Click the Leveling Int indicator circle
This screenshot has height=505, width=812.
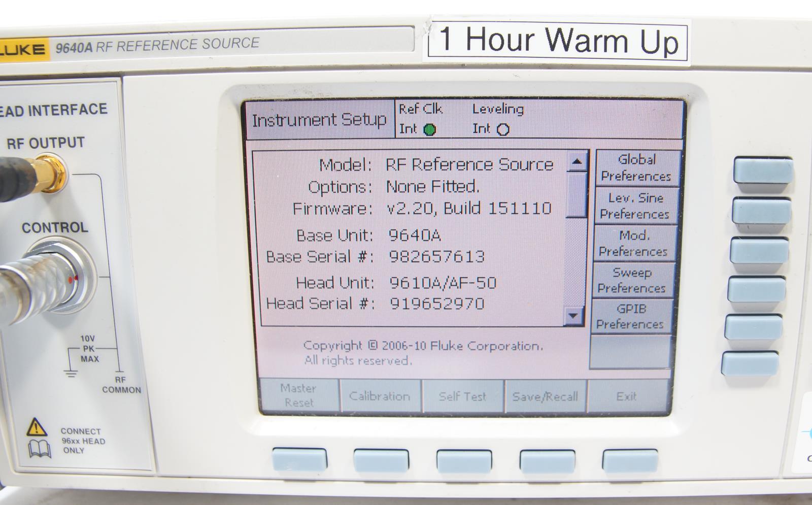(x=503, y=129)
